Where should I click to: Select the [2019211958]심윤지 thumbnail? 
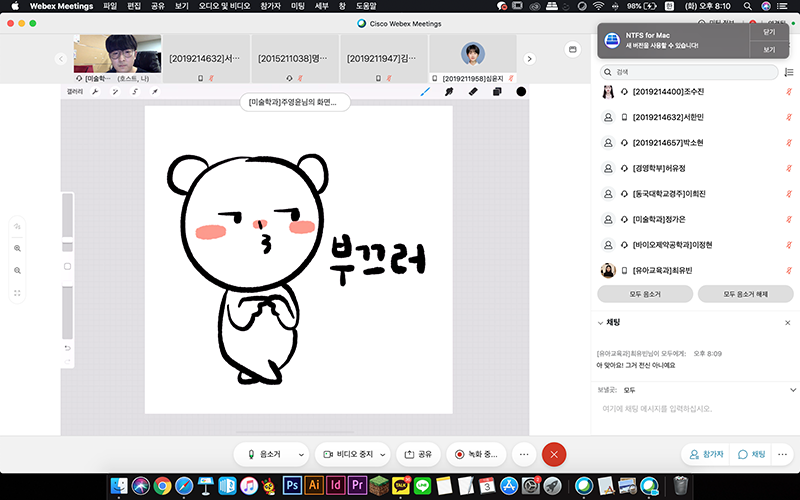473,59
